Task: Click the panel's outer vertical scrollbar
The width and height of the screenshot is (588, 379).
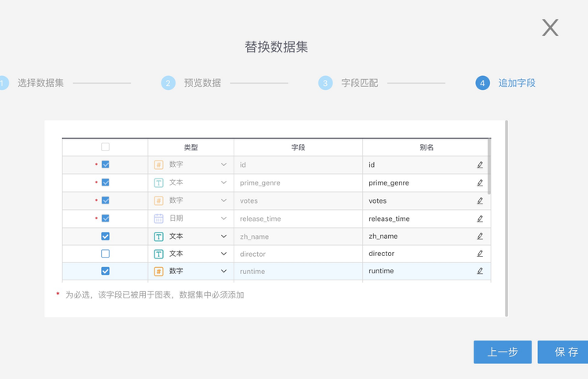Action: [x=506, y=218]
